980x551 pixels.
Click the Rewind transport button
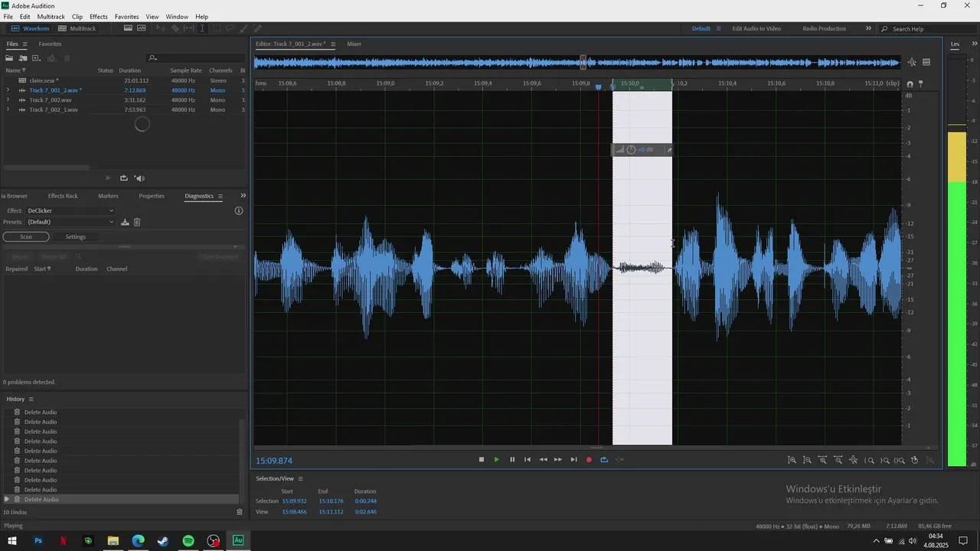coord(544,460)
